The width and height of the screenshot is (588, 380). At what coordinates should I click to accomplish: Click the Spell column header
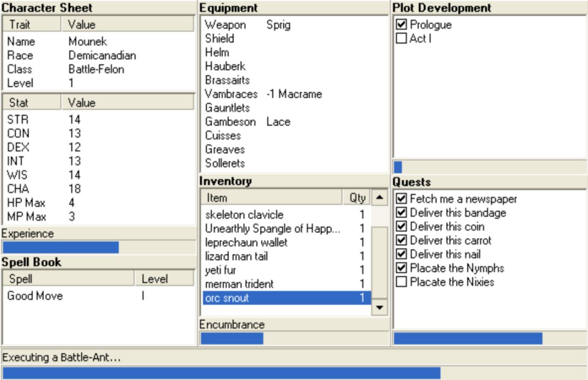point(68,279)
